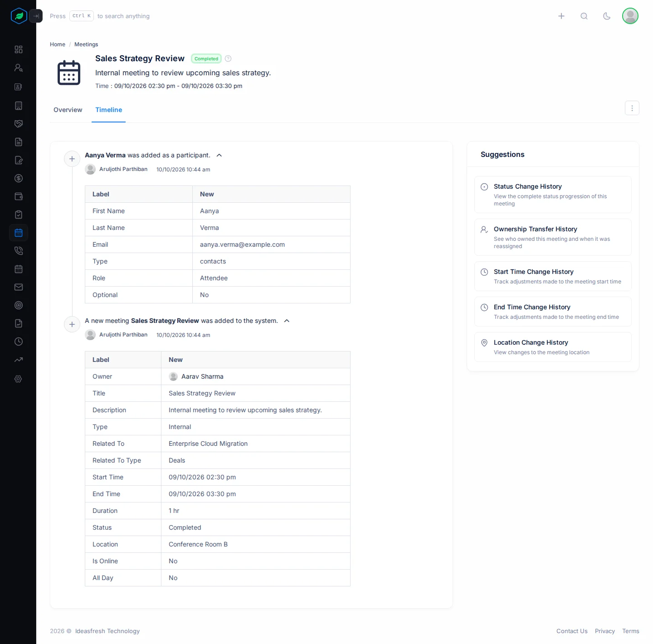Open the tasks clipboard-check sidebar icon
This screenshot has height=644, width=653.
(19, 215)
